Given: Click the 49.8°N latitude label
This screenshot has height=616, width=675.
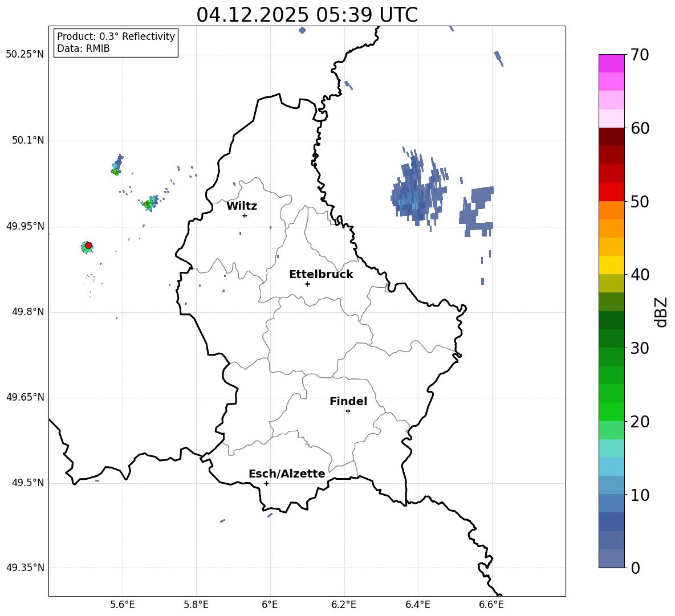Looking at the screenshot, I should [28, 312].
